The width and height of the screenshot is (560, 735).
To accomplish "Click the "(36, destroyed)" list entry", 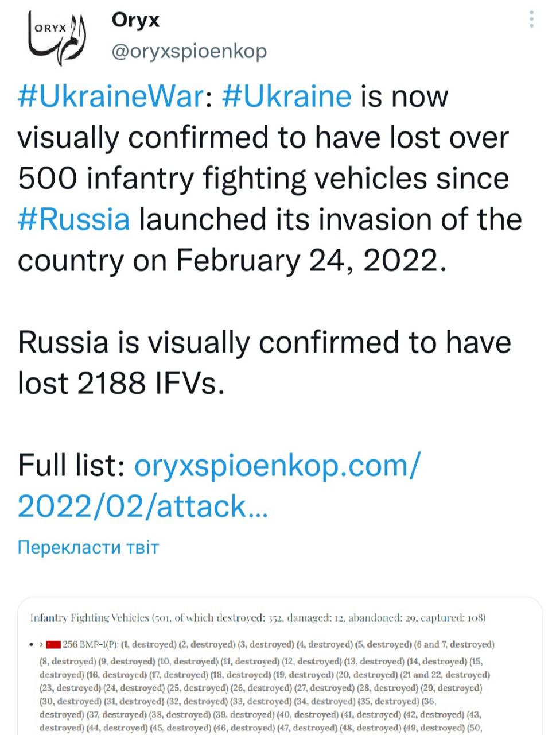I will pos(429,701).
